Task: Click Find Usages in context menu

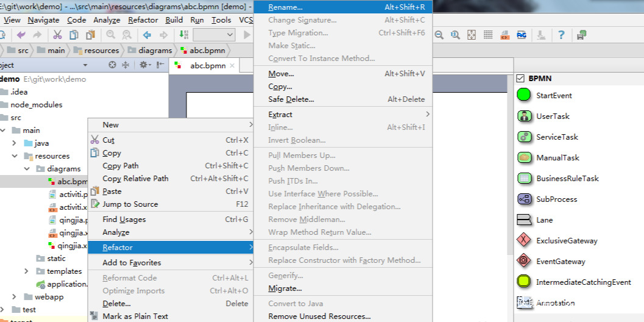Action: tap(124, 220)
